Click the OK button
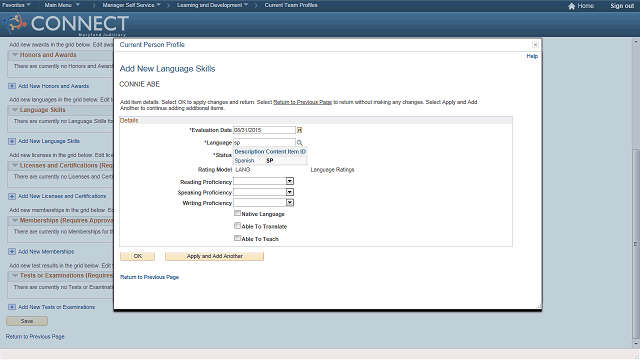This screenshot has height=360, width=640. (138, 256)
